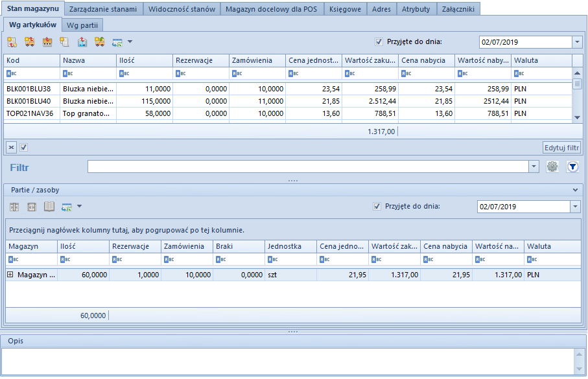Open filter settings with the gear icon
Viewport: 588px width, 379px height.
552,167
